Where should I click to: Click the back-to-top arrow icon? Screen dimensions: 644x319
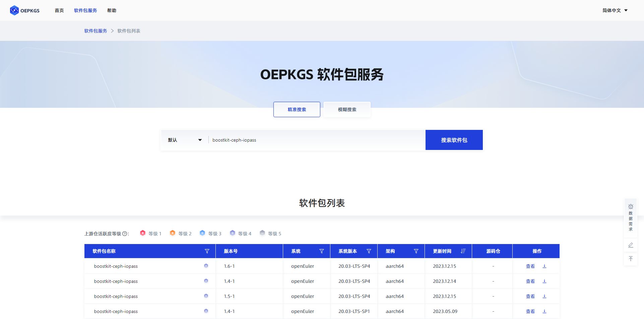(x=631, y=259)
